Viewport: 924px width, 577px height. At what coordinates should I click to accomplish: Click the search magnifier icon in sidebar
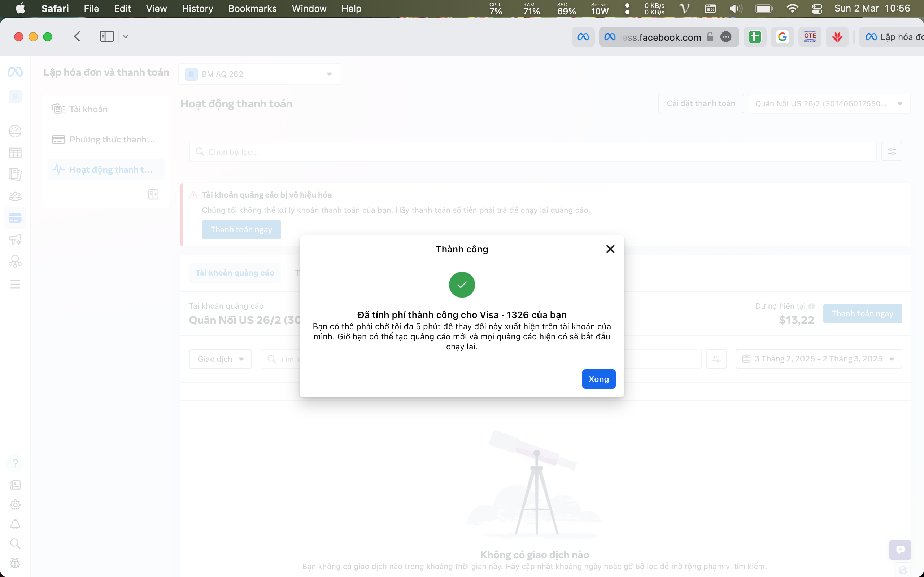[x=15, y=543]
